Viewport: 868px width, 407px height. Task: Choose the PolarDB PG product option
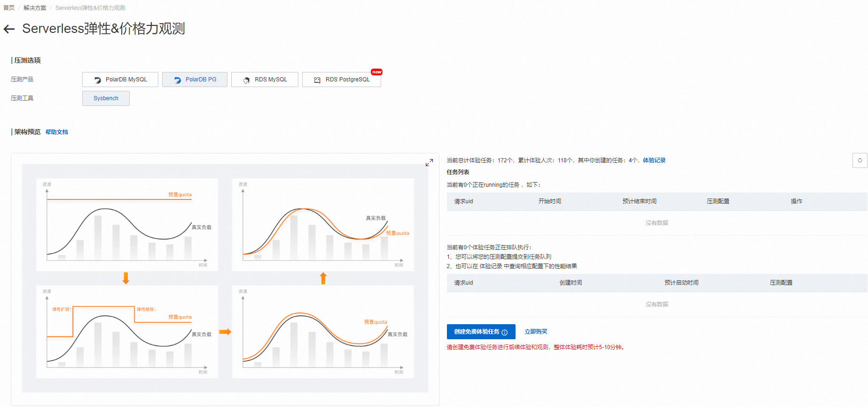(195, 80)
